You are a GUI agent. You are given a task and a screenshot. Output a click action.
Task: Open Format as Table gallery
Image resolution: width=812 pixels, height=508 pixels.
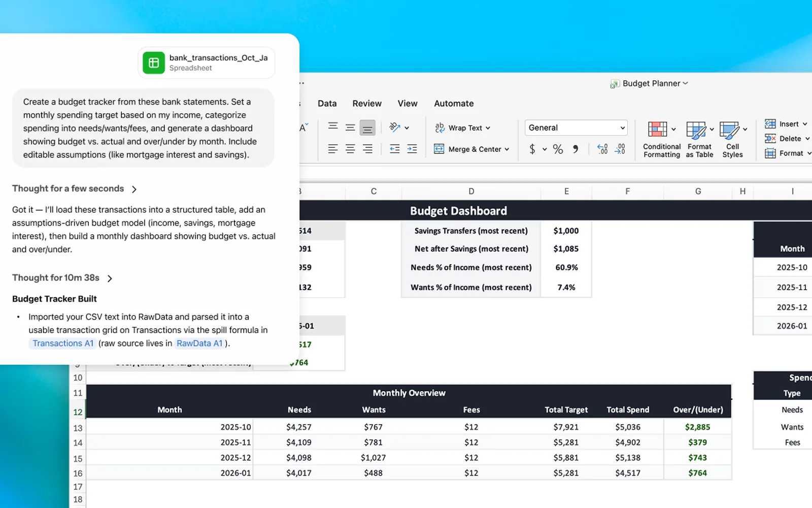pyautogui.click(x=700, y=140)
